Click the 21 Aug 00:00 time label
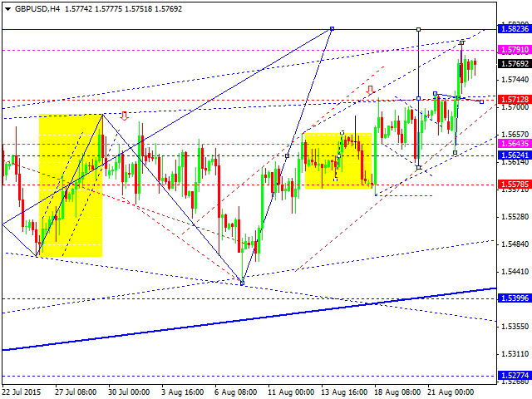Screen dimensions: 532x399 (x=451, y=392)
